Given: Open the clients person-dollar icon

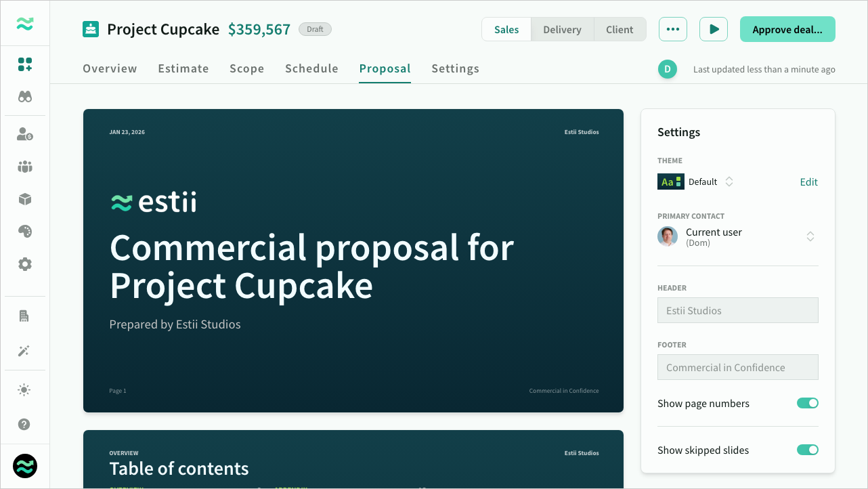Looking at the screenshot, I should pos(25,134).
